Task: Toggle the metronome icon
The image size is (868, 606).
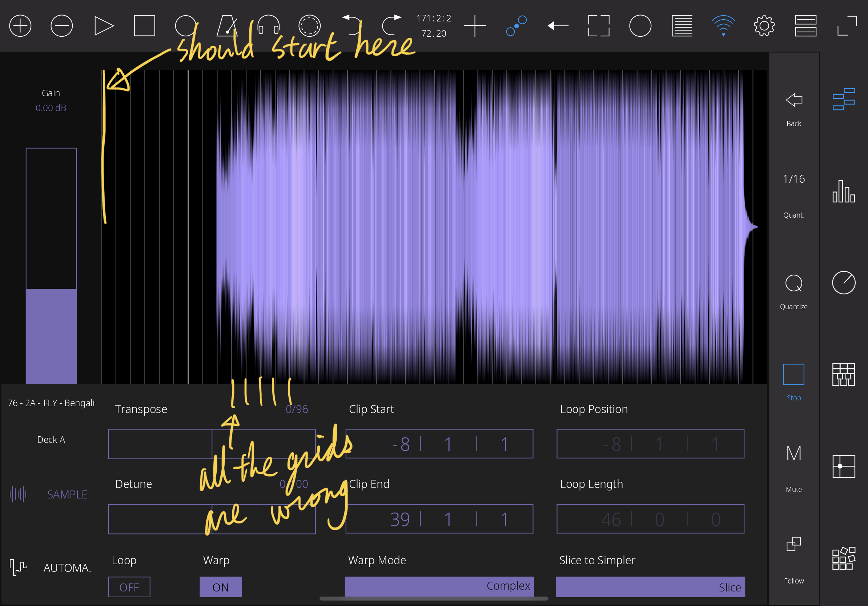Action: click(227, 26)
